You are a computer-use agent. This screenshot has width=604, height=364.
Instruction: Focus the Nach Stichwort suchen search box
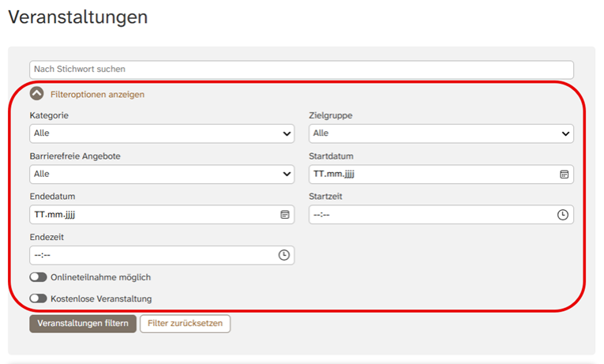(302, 69)
